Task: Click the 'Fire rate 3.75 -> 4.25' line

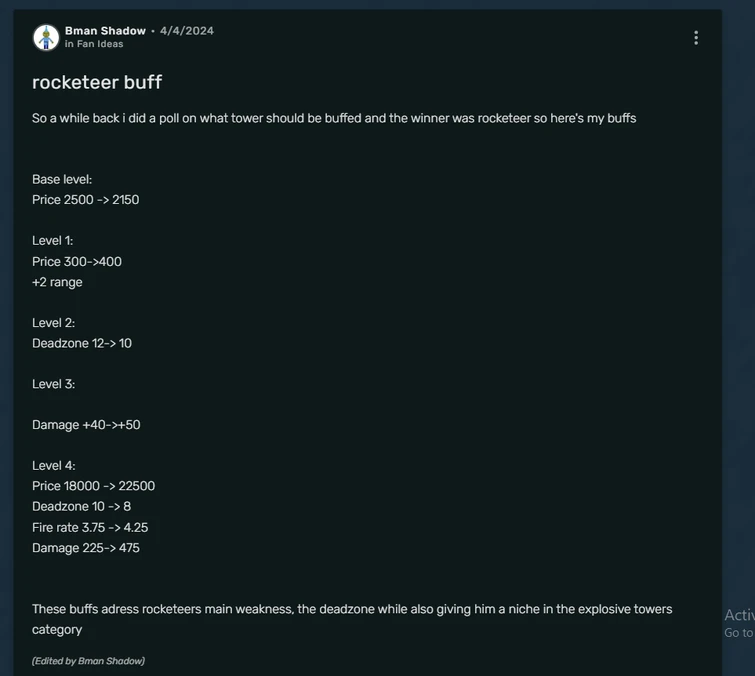Action: coord(90,527)
